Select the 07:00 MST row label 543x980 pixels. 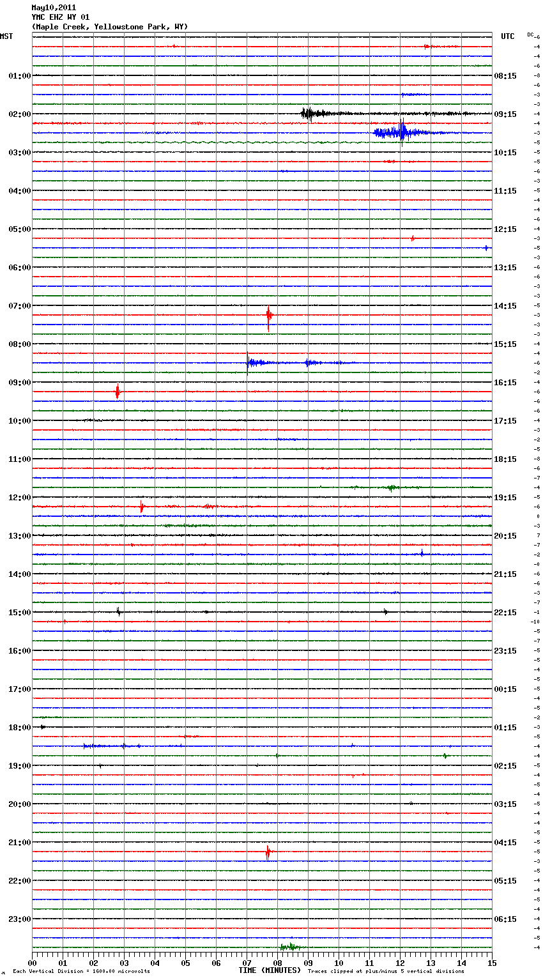(20, 306)
